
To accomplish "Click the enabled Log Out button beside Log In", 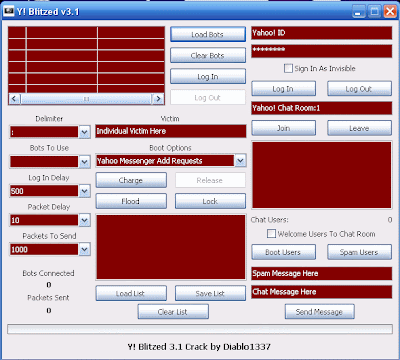I will tap(359, 89).
